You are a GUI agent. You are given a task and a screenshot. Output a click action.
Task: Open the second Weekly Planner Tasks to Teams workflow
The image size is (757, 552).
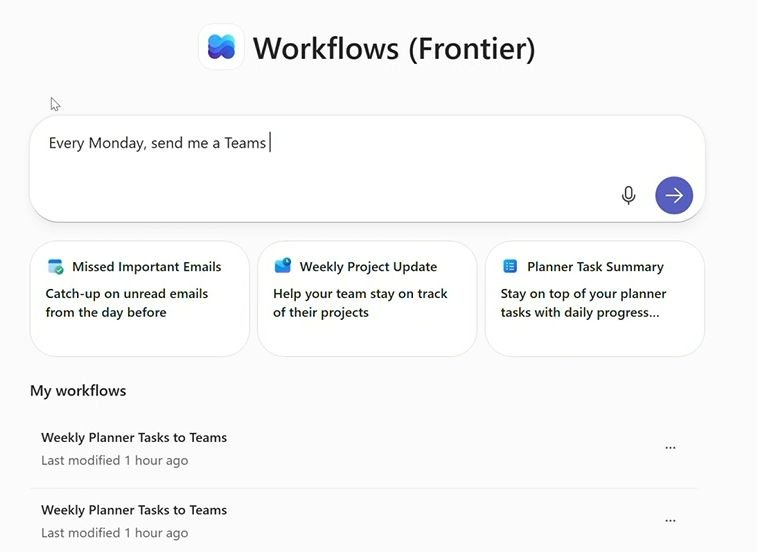point(134,510)
